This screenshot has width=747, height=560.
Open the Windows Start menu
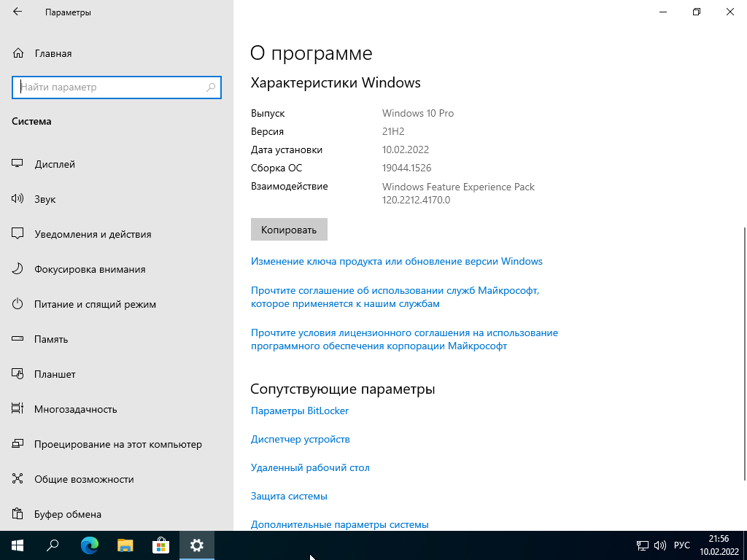[18, 545]
